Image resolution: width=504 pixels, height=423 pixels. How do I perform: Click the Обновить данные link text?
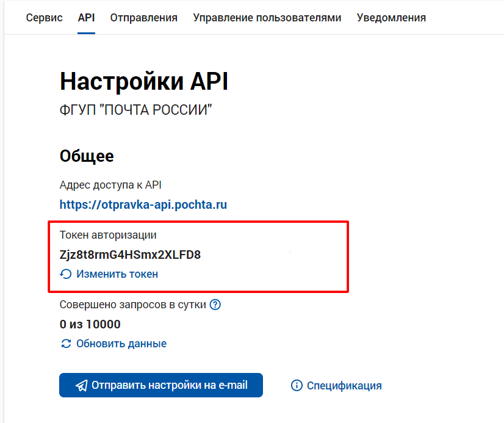121,344
